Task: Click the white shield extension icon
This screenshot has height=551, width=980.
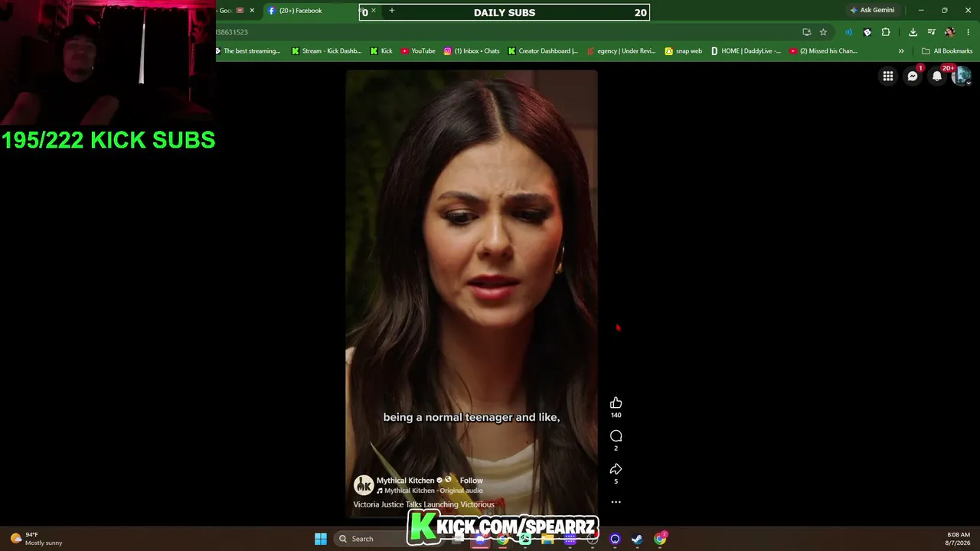Action: 867,32
